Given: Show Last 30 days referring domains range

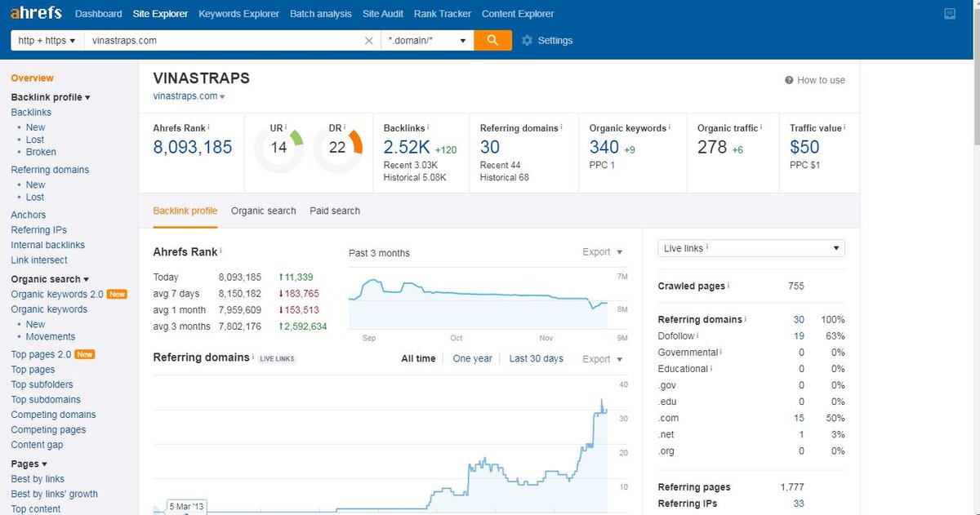Looking at the screenshot, I should click(x=537, y=358).
